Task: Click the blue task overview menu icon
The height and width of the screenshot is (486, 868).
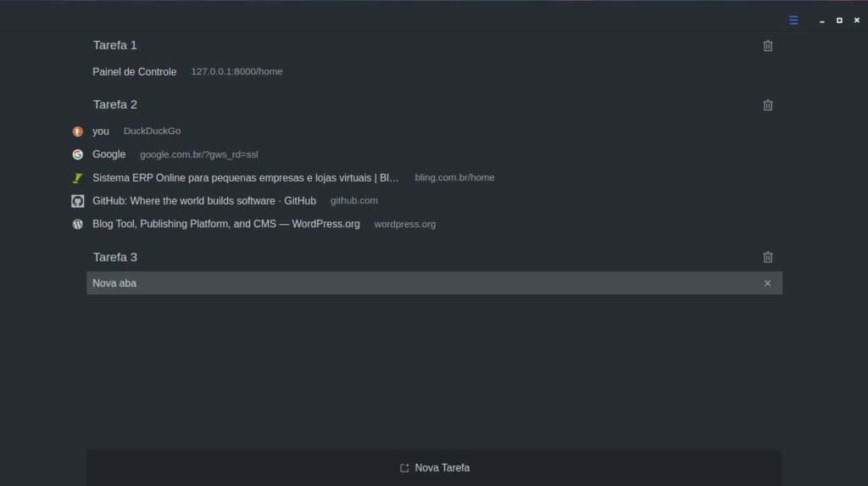Action: tap(793, 20)
